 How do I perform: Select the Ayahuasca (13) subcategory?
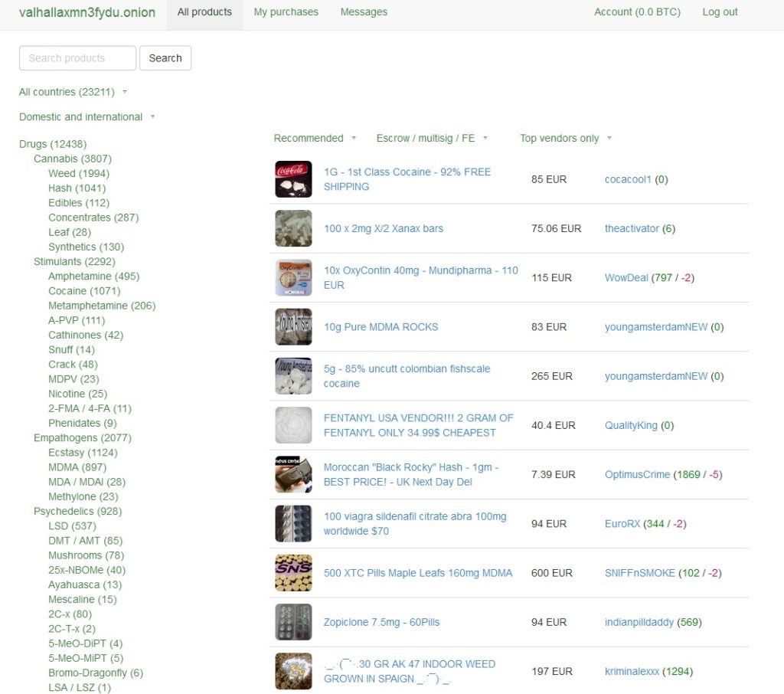coord(85,585)
